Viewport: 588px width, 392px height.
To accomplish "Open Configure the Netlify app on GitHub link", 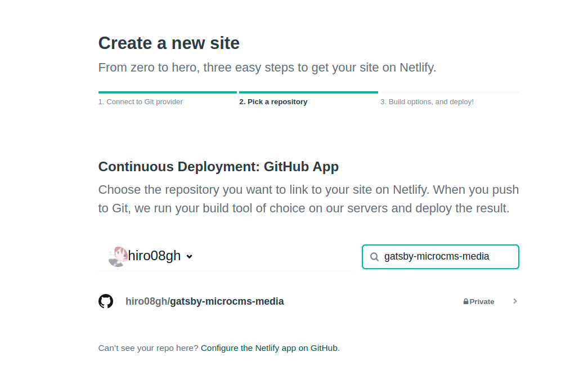I will 269,348.
